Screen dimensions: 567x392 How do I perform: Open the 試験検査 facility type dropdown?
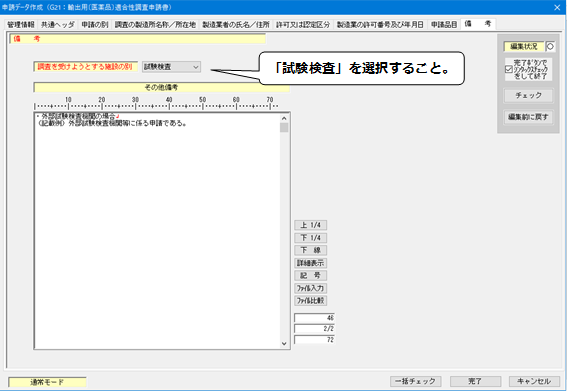point(171,67)
